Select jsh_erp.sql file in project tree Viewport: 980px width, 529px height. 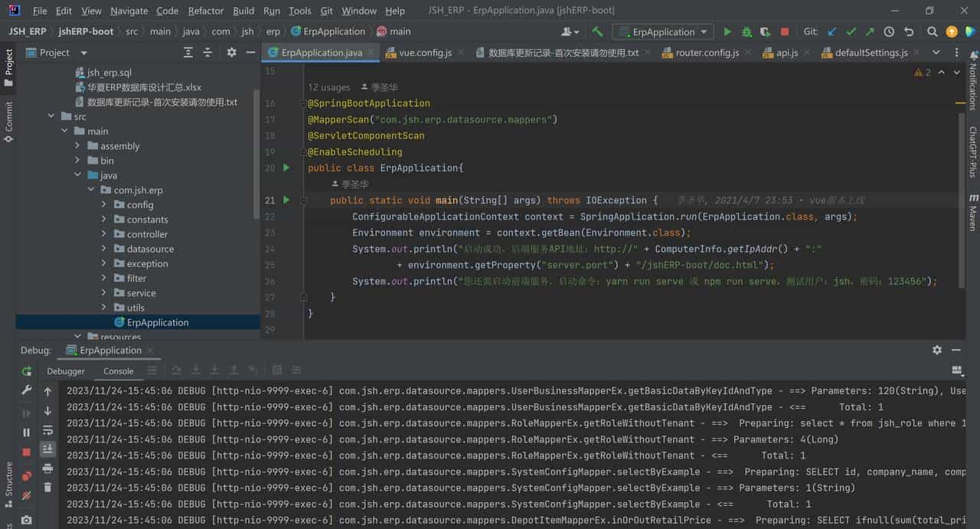(x=109, y=73)
